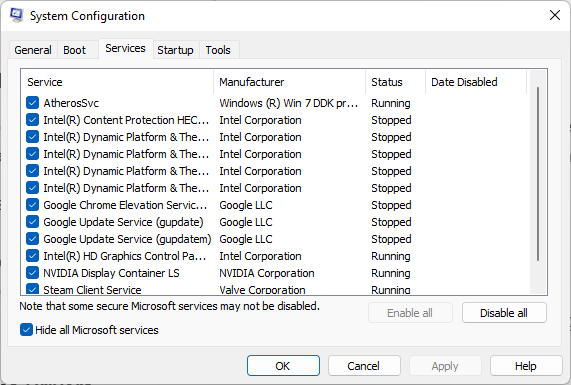This screenshot has width=571, height=385.
Task: Toggle the Google Update Service (gupdate) checkbox
Action: click(x=32, y=222)
